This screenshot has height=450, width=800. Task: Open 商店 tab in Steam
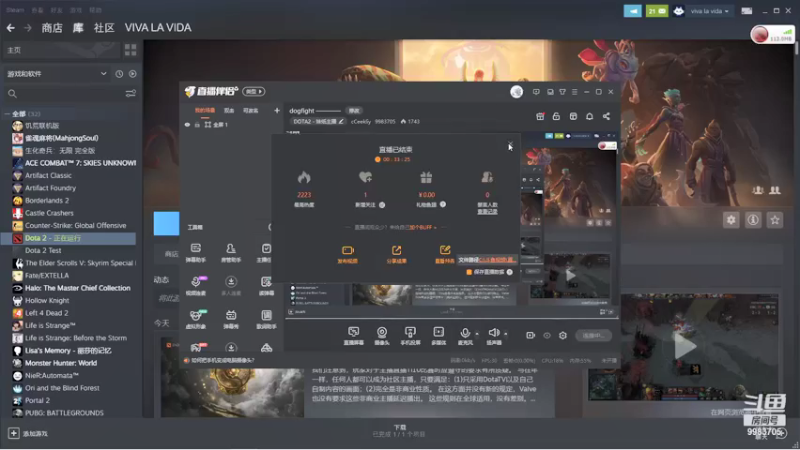pyautogui.click(x=52, y=28)
